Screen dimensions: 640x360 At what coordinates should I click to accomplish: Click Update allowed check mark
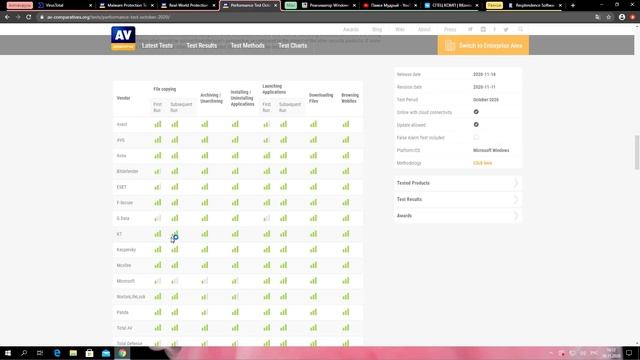(476, 124)
